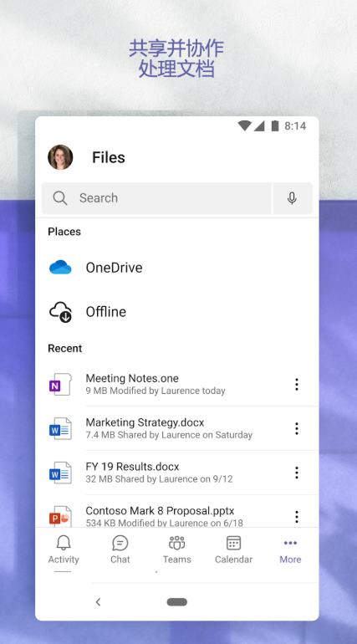The width and height of the screenshot is (357, 644).
Task: Click the Word icon for Marketing Strategy.docx
Action: [60, 428]
